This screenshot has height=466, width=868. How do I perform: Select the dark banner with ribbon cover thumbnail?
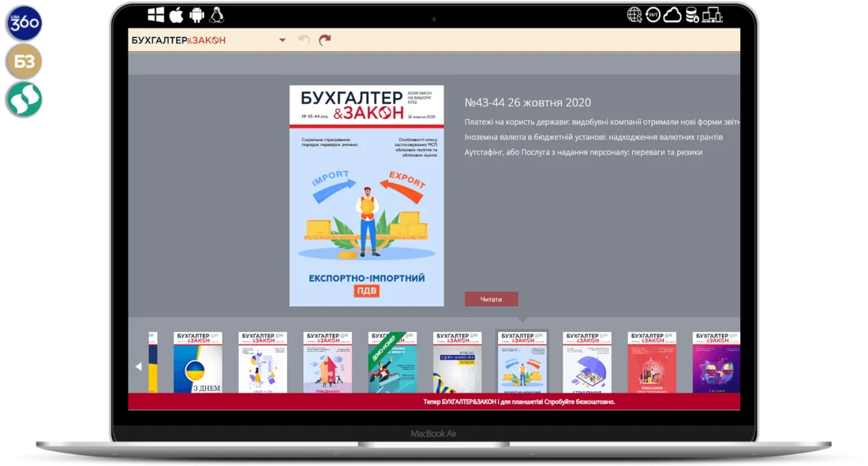pyautogui.click(x=457, y=363)
